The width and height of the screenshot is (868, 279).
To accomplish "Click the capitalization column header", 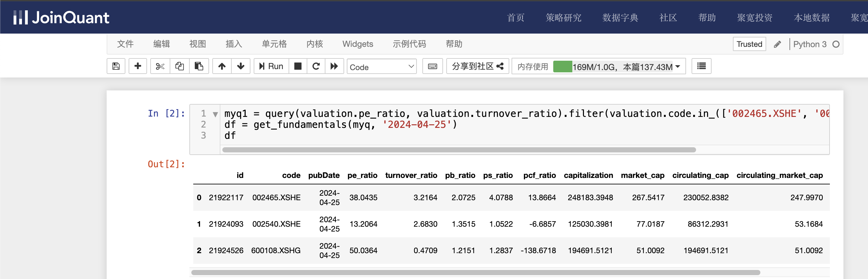I will click(x=588, y=175).
